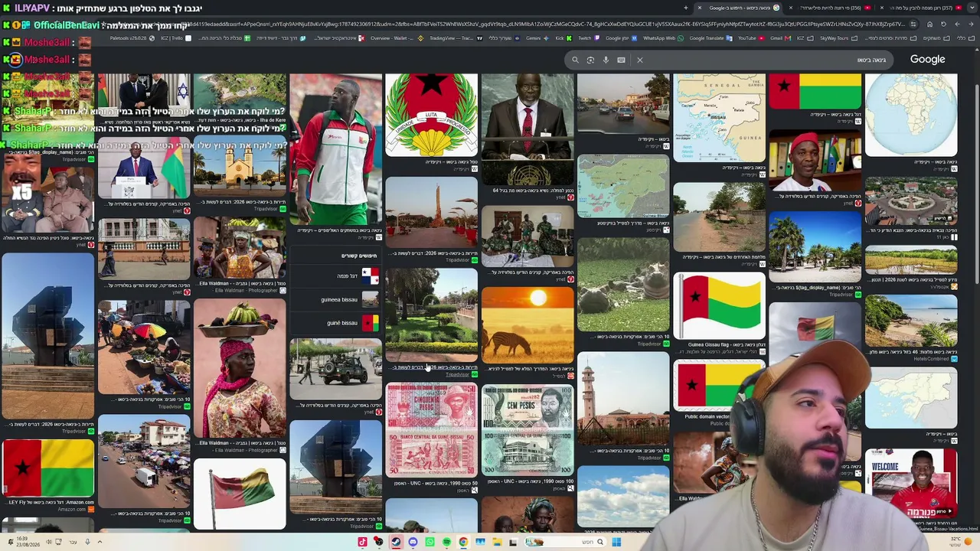Open the 'WELCOME' footballer image
This screenshot has height=551, width=980.
911,484
